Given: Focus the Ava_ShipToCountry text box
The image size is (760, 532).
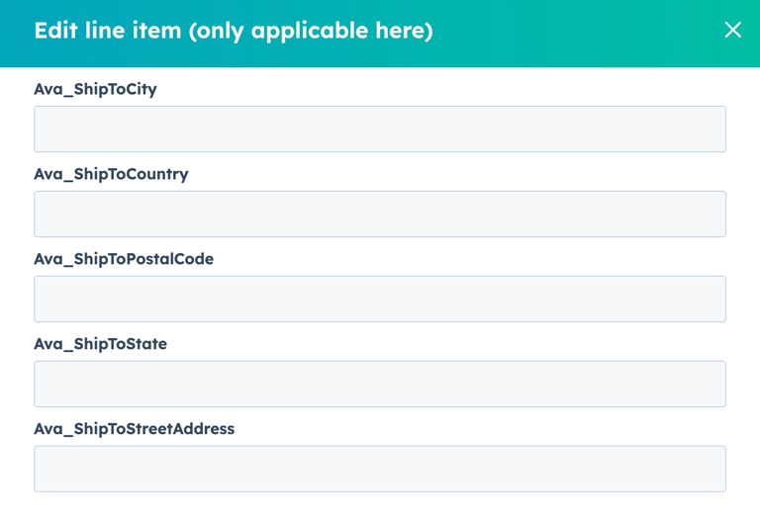Looking at the screenshot, I should coord(379,215).
